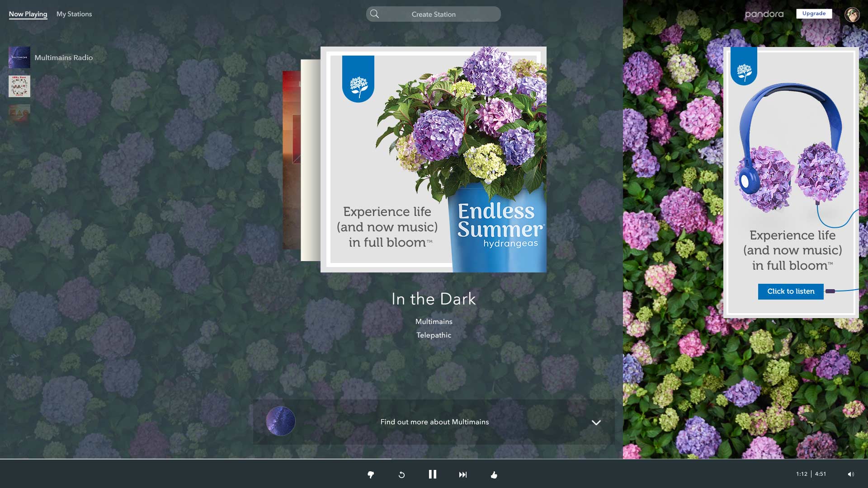Click the volume speaker icon
This screenshot has width=868, height=488.
point(851,474)
